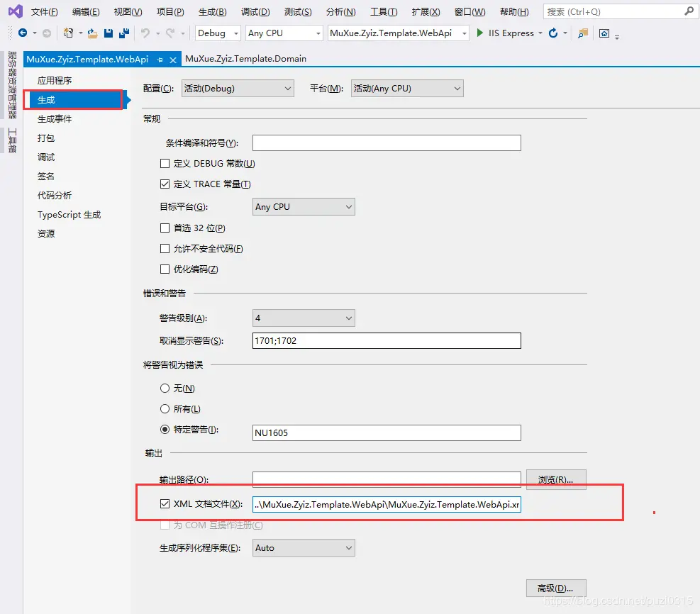Open the 项目(P) menu

coord(170,12)
